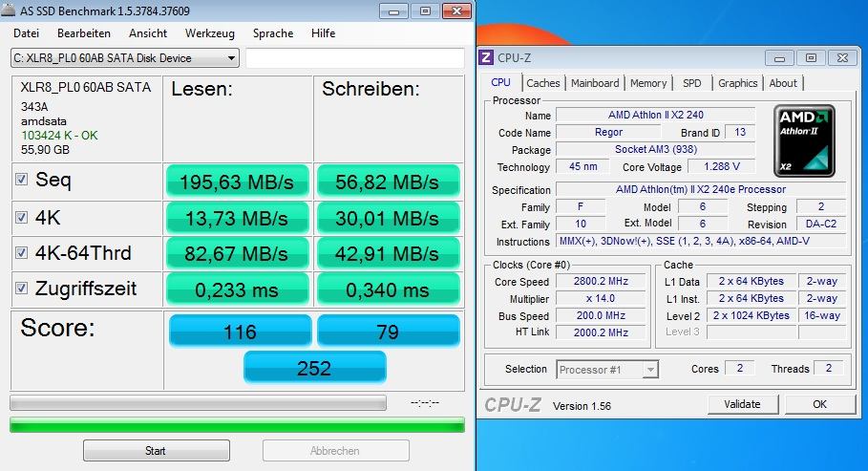Open the Hilfe menu

point(324,33)
